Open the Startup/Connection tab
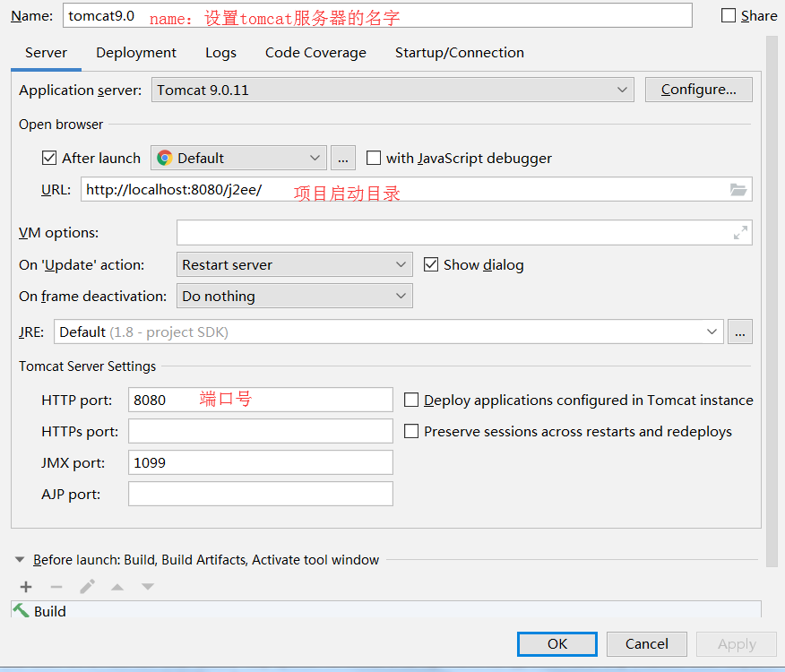 tap(460, 53)
